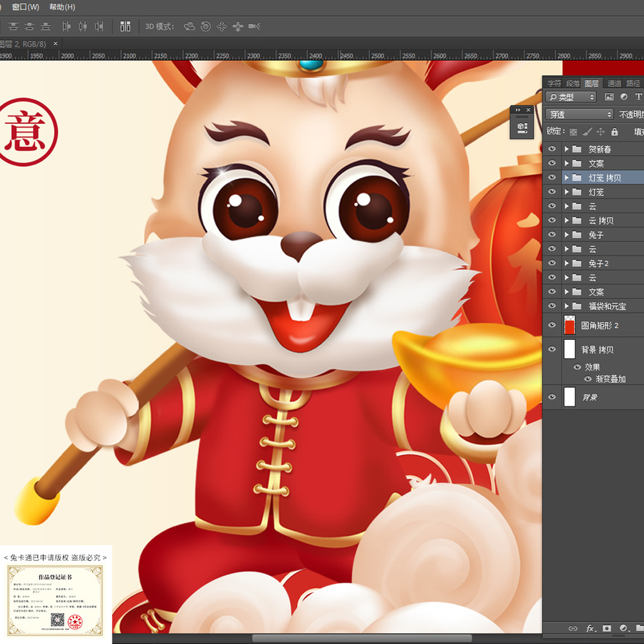
Task: Click the distribute right edges icon
Action: tap(99, 26)
